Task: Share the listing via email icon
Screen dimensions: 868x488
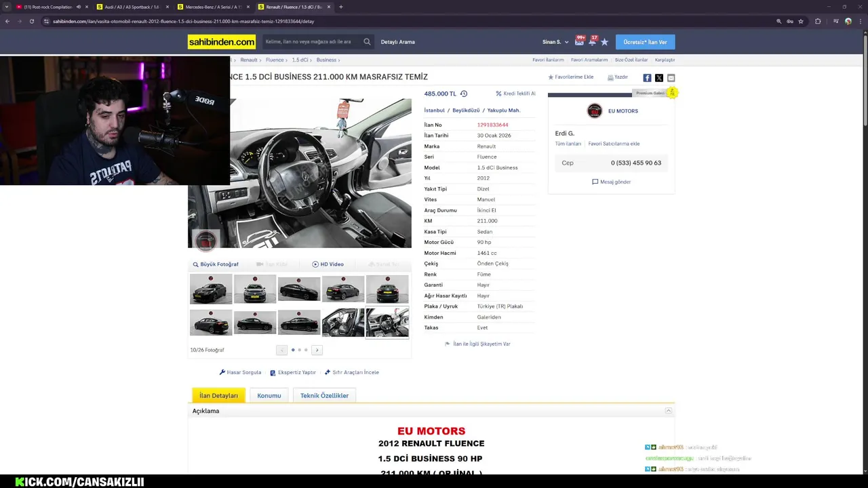Action: point(671,78)
